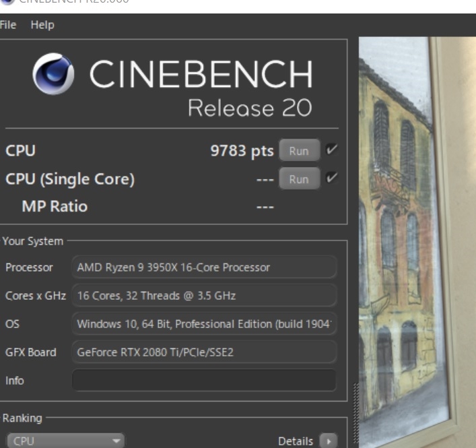Open the Ranking CPU dropdown
This screenshot has width=476, height=448.
pyautogui.click(x=65, y=441)
